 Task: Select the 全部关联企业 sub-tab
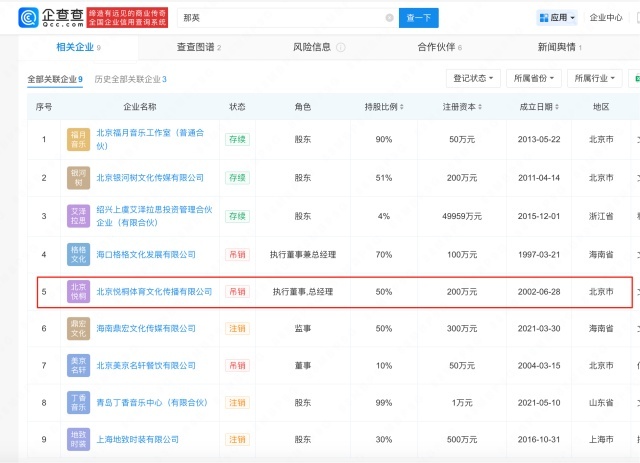55,79
